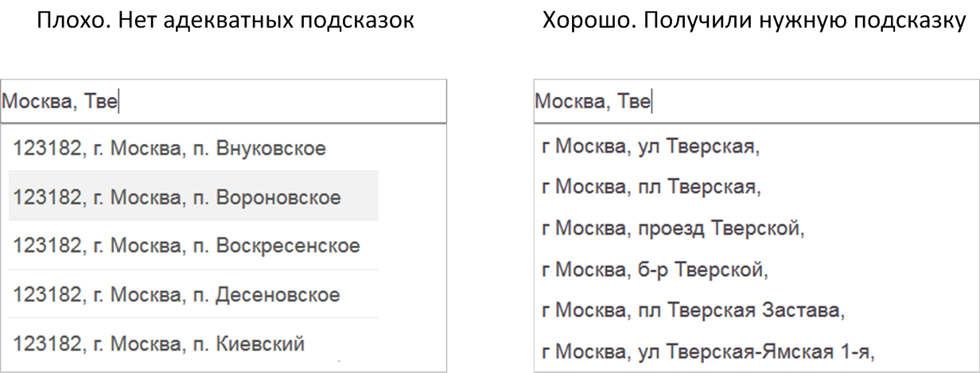This screenshot has height=373, width=980.
Task: Click postal code 123182 in the Внуковское row
Action: (x=46, y=149)
